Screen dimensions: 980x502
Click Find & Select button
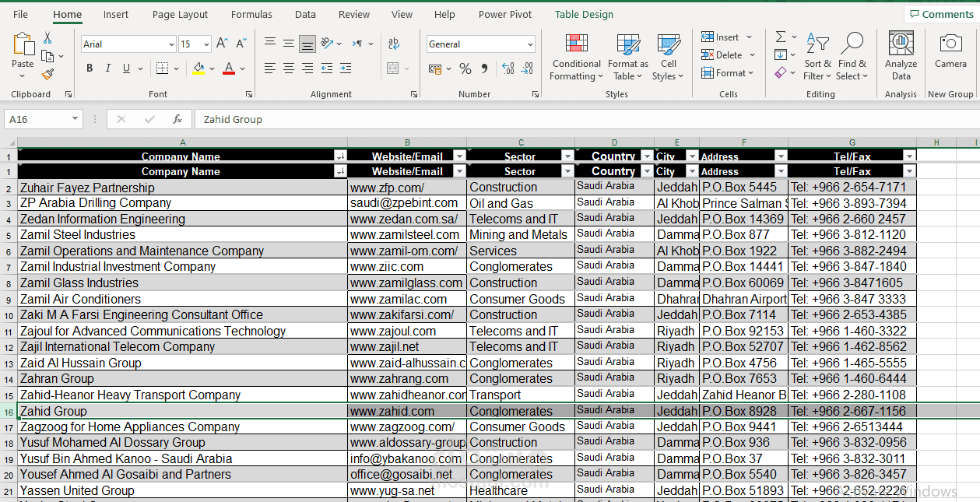click(x=852, y=57)
